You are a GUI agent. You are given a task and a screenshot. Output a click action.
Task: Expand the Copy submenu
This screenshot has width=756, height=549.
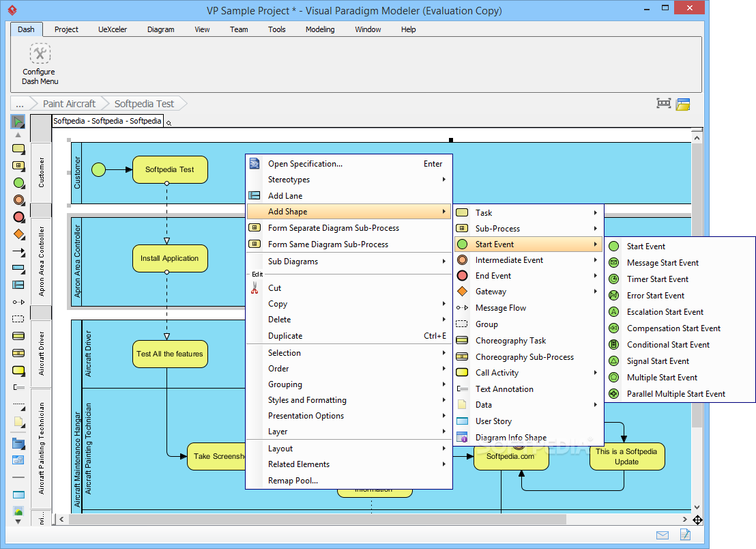(x=349, y=304)
